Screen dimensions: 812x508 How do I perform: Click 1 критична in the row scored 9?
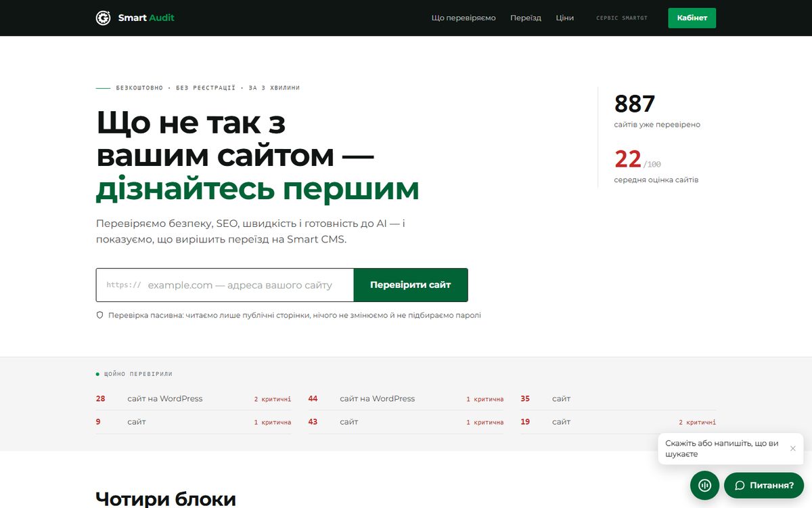tap(273, 423)
